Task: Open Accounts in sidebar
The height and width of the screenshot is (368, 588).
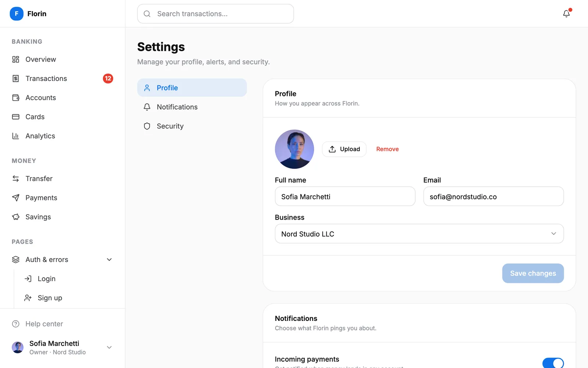Action: tap(62, 98)
